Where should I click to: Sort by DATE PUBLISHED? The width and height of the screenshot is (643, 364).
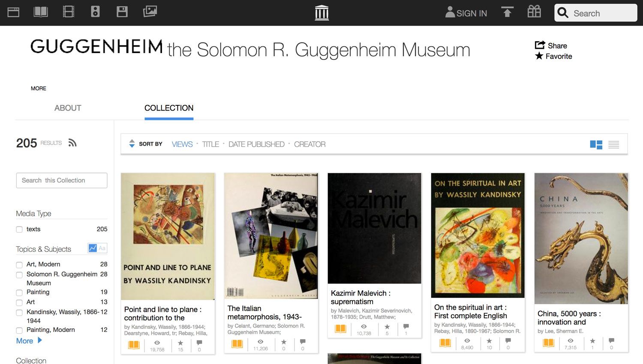coord(256,144)
